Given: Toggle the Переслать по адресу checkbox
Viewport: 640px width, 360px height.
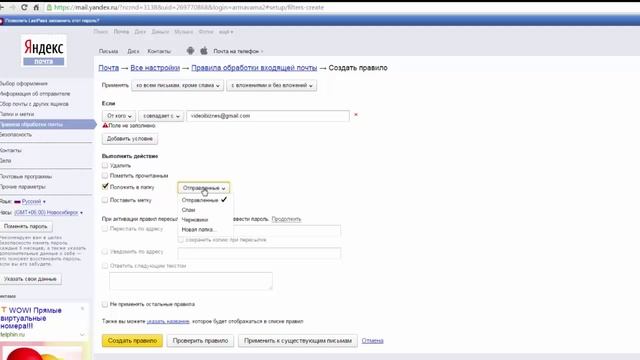Looking at the screenshot, I should click(105, 229).
